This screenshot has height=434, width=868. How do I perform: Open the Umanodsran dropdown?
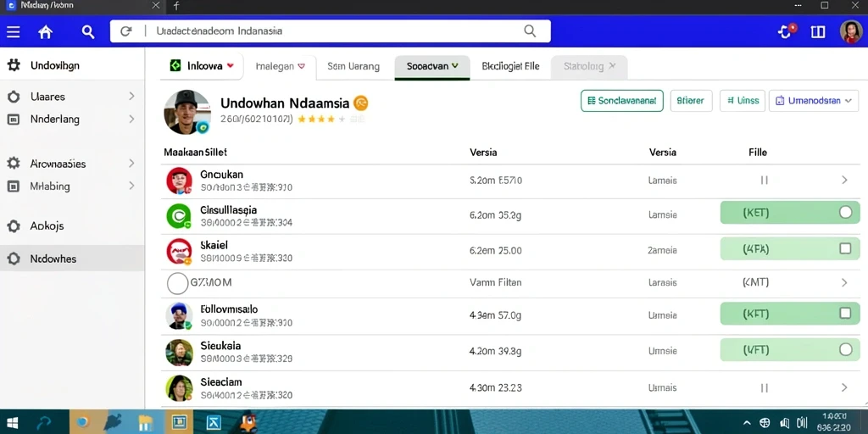tap(813, 101)
